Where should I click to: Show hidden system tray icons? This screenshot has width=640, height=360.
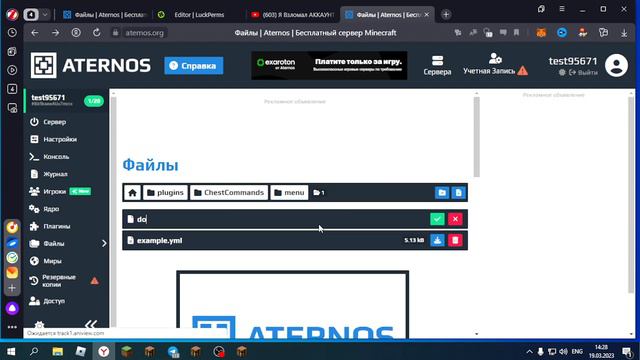point(529,351)
